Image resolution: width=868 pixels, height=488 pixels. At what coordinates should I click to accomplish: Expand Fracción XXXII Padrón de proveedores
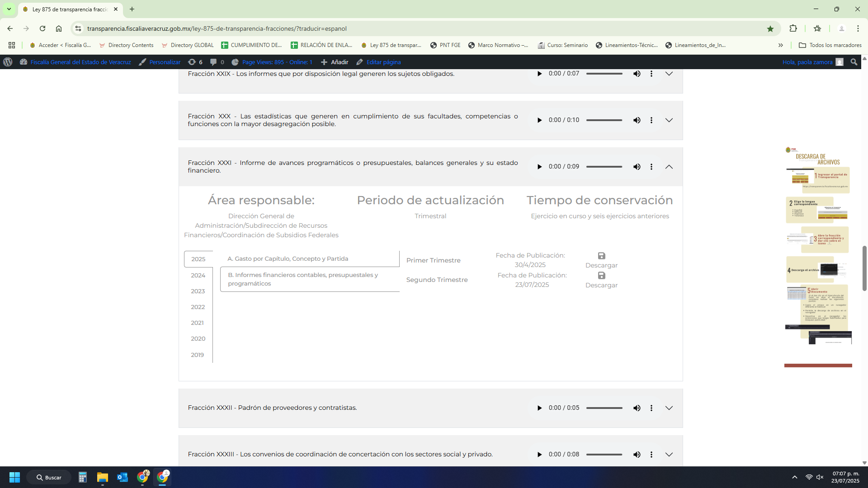coord(669,408)
